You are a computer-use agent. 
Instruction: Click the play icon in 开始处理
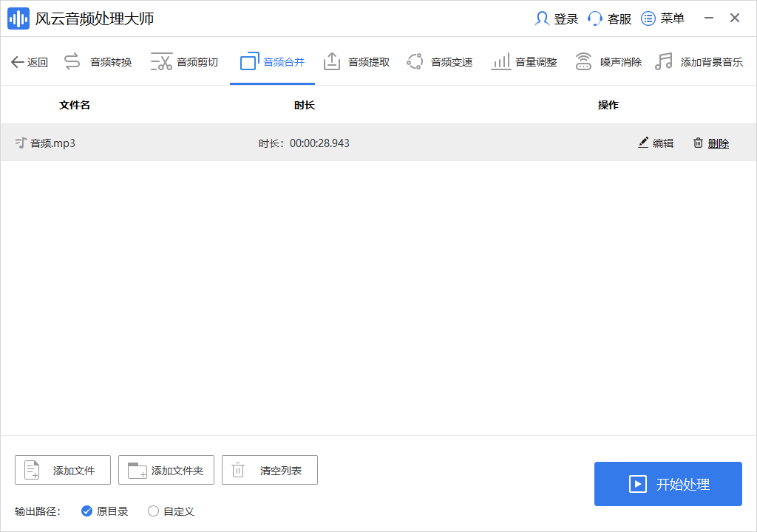638,484
